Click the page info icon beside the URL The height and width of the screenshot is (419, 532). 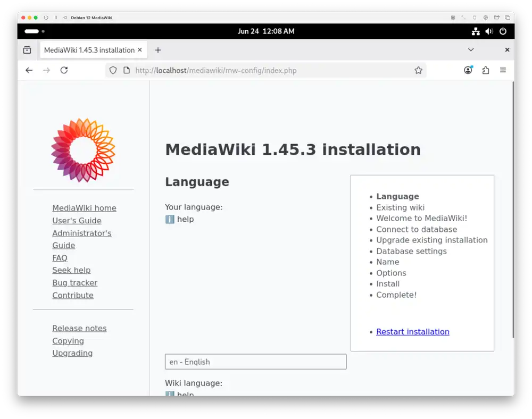pos(127,70)
